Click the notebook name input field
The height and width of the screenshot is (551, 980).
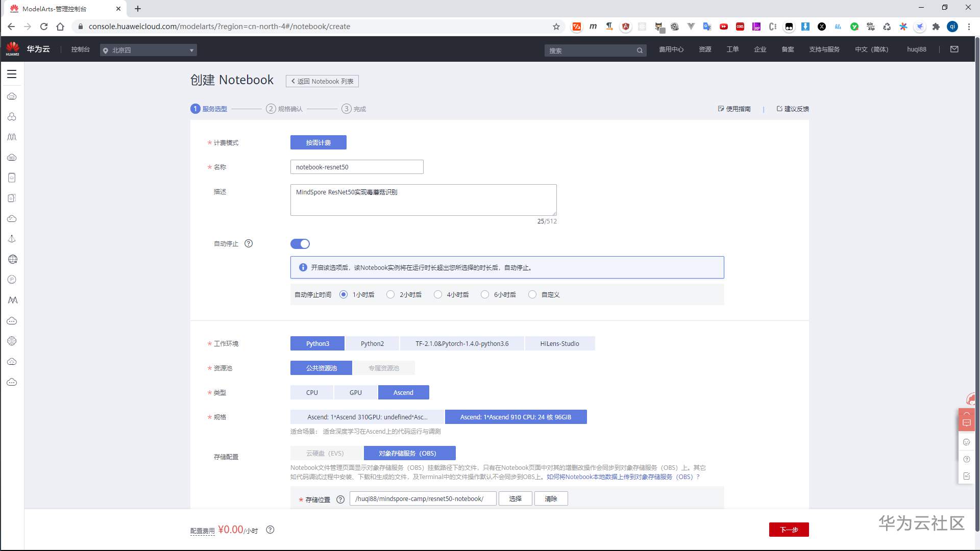(357, 167)
